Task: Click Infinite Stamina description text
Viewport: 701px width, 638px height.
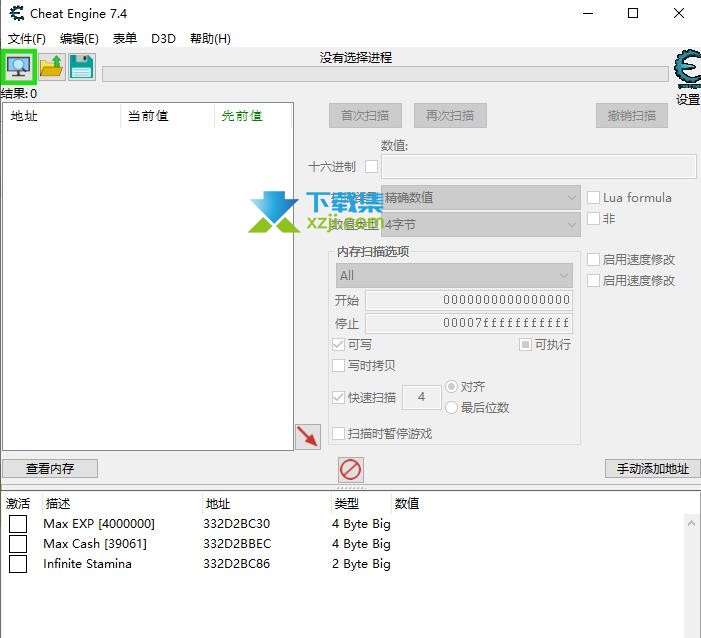Action: pyautogui.click(x=87, y=564)
